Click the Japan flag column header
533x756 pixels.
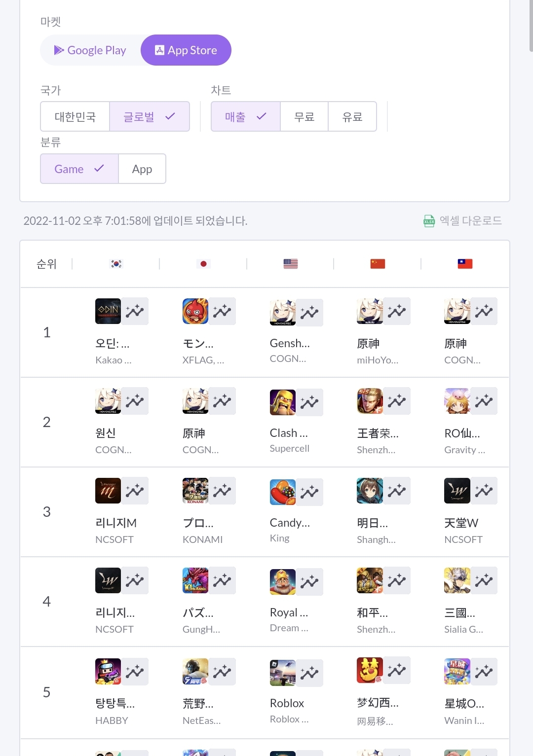click(x=203, y=264)
